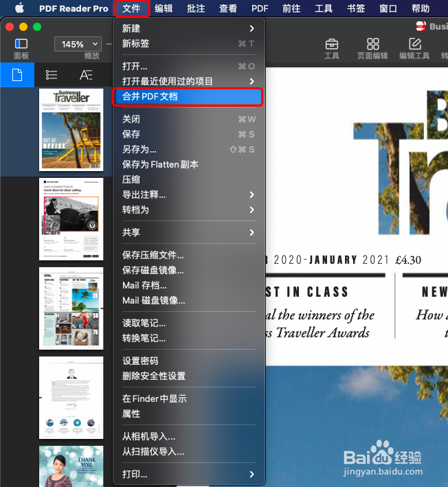Choose 删除安全性设置
Screen dimensions: 448x487
point(188,376)
